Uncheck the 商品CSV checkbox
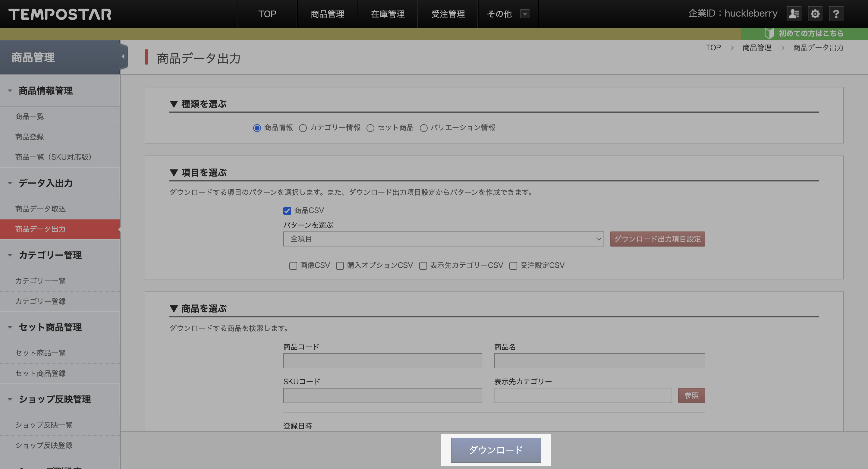This screenshot has width=868, height=469. click(287, 211)
